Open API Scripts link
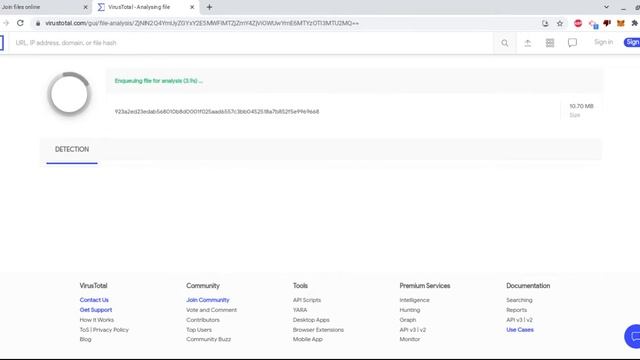 click(307, 300)
